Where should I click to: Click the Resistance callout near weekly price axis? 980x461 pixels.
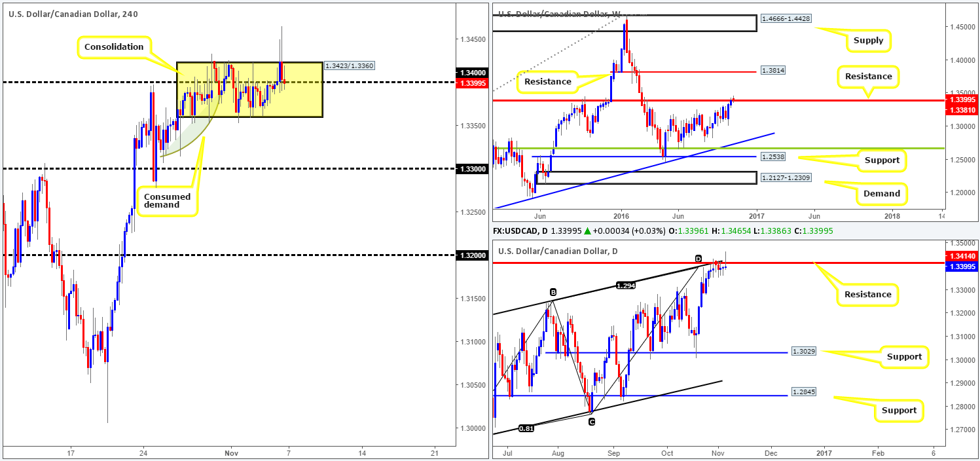(x=868, y=77)
